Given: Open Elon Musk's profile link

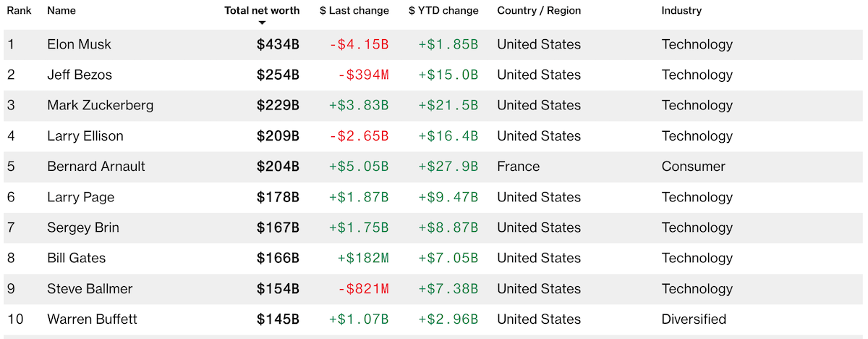Looking at the screenshot, I should point(79,44).
